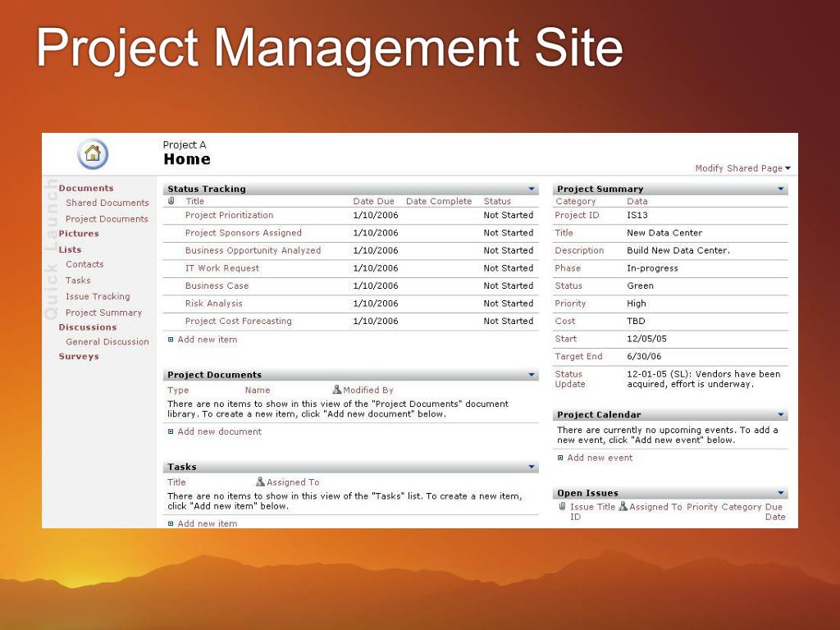Click person icon beside Modified By column
The image size is (840, 630).
click(337, 390)
